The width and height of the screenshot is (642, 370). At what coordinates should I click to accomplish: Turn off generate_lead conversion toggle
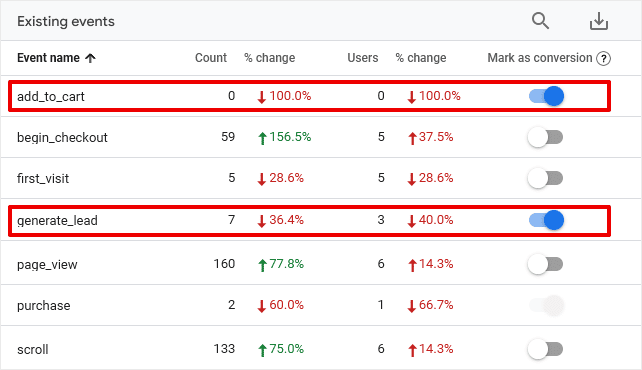[546, 220]
